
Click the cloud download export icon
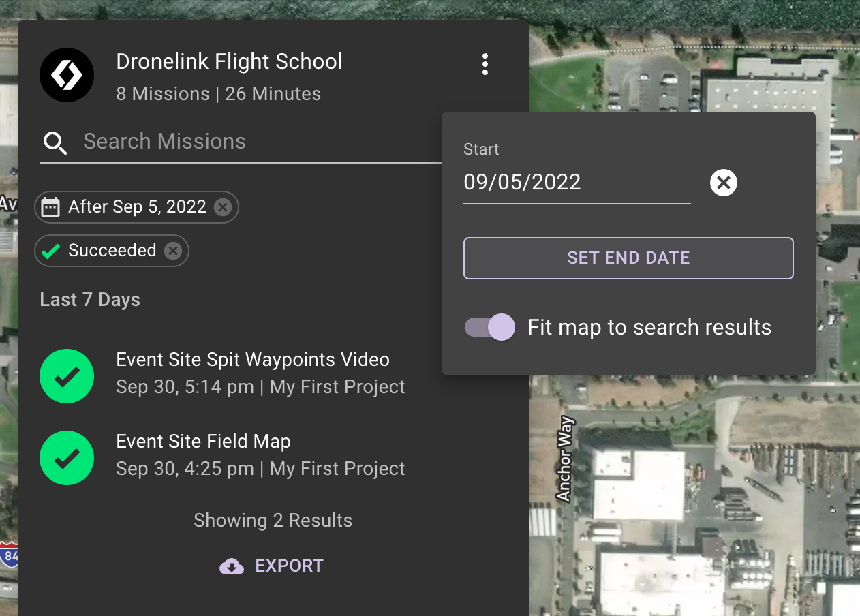(232, 566)
